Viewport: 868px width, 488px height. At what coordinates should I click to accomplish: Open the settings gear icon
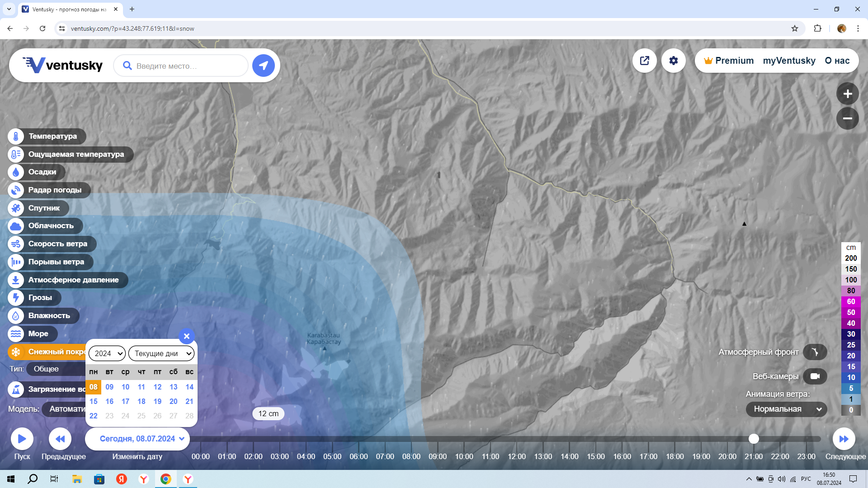pos(674,61)
